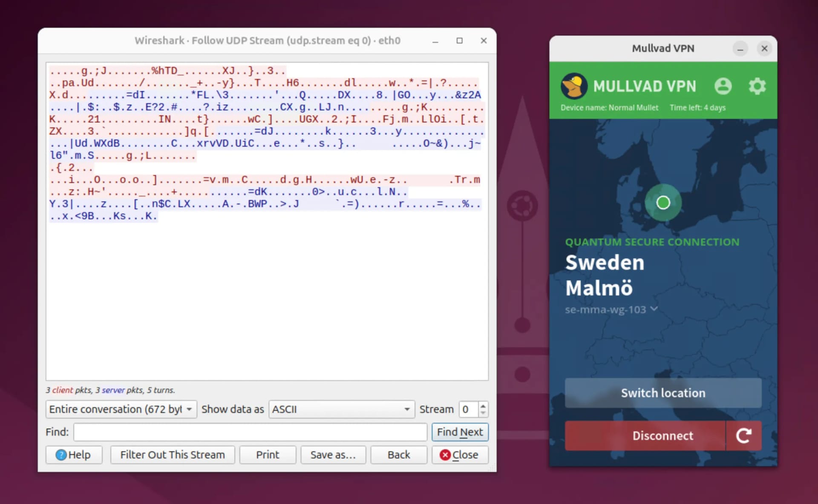Click the Save as... tab item in stream dialog
Image resolution: width=818 pixels, height=504 pixels.
point(332,455)
